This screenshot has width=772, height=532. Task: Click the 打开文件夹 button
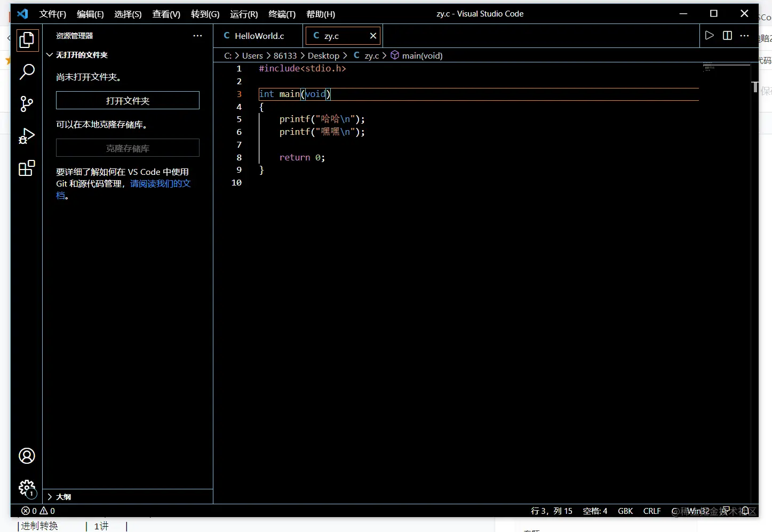pyautogui.click(x=128, y=100)
